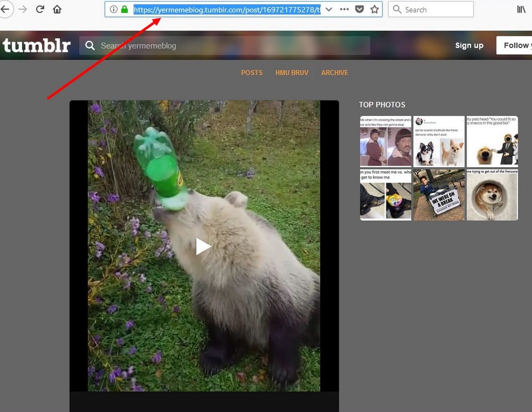
Task: Click the tumblr logo
Action: (37, 45)
